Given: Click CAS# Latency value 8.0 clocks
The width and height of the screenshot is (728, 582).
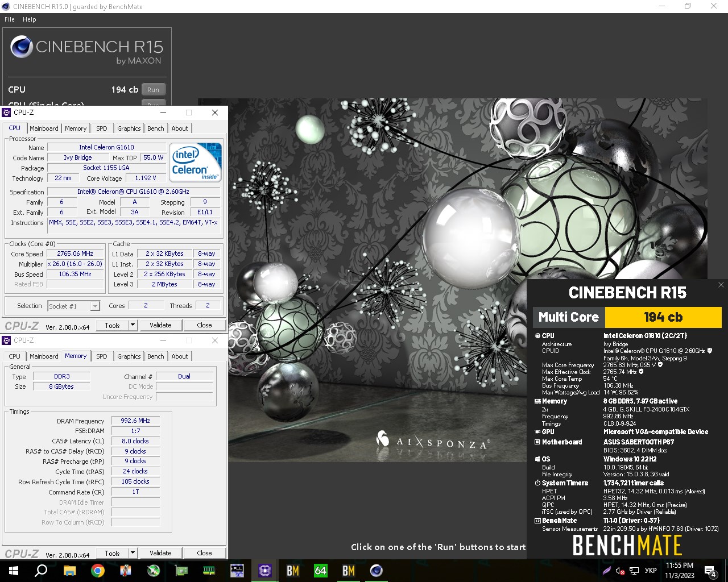Looking at the screenshot, I should pyautogui.click(x=135, y=441).
